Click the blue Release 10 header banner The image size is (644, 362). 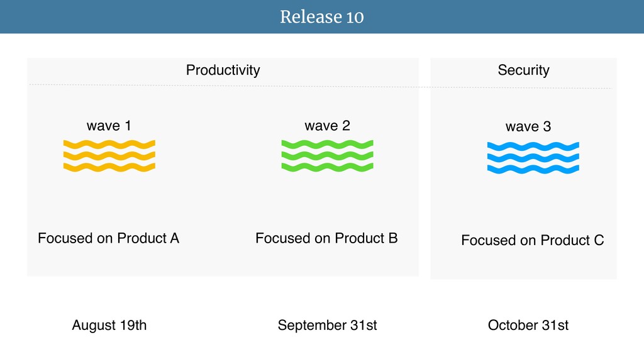322,17
